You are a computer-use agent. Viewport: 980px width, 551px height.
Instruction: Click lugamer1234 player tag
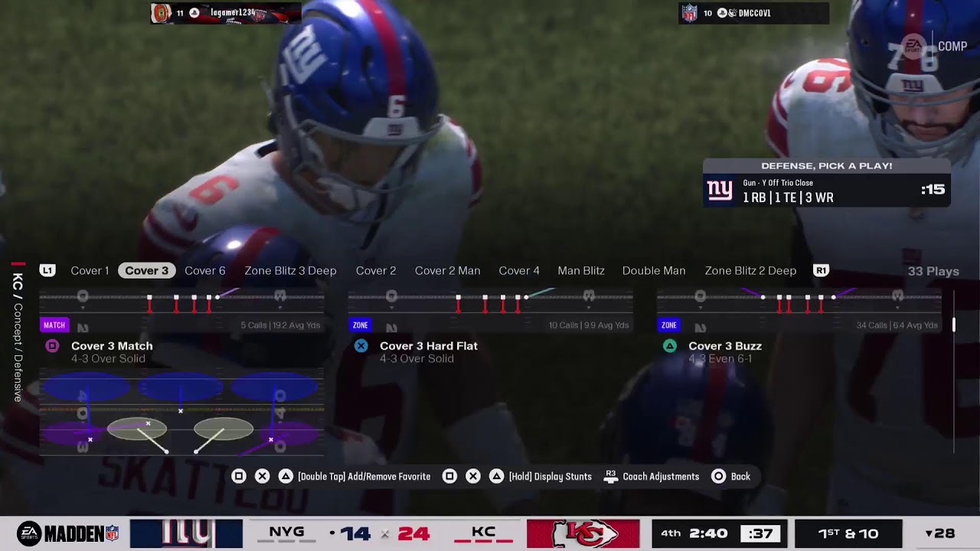[x=225, y=13]
